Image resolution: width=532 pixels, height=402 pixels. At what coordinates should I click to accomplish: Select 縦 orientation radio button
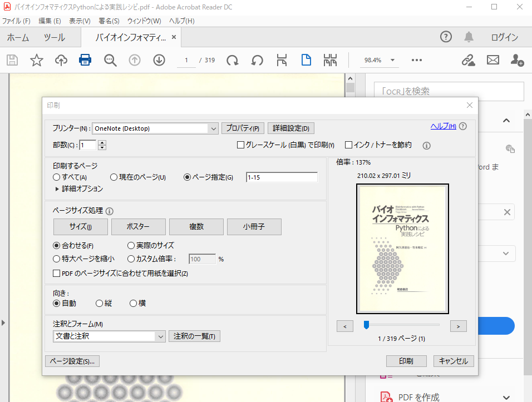coord(99,304)
